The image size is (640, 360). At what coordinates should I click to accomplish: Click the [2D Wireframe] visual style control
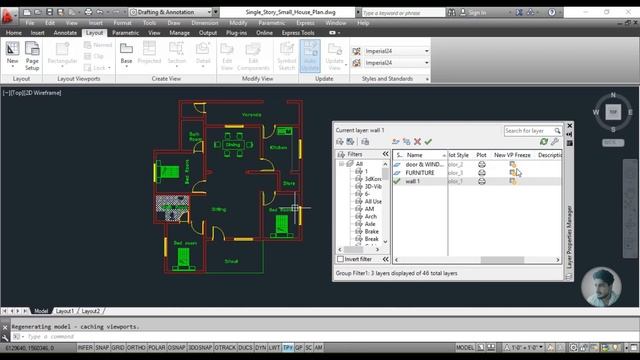click(x=44, y=93)
